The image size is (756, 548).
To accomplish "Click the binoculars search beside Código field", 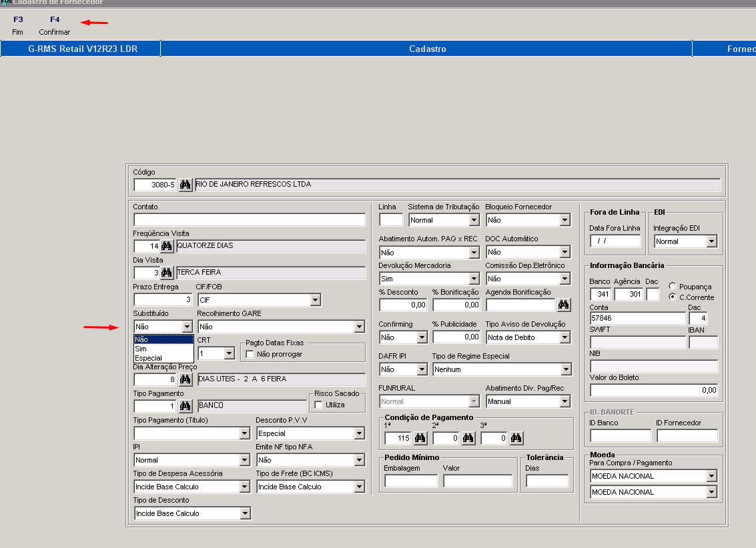I will pos(185,185).
